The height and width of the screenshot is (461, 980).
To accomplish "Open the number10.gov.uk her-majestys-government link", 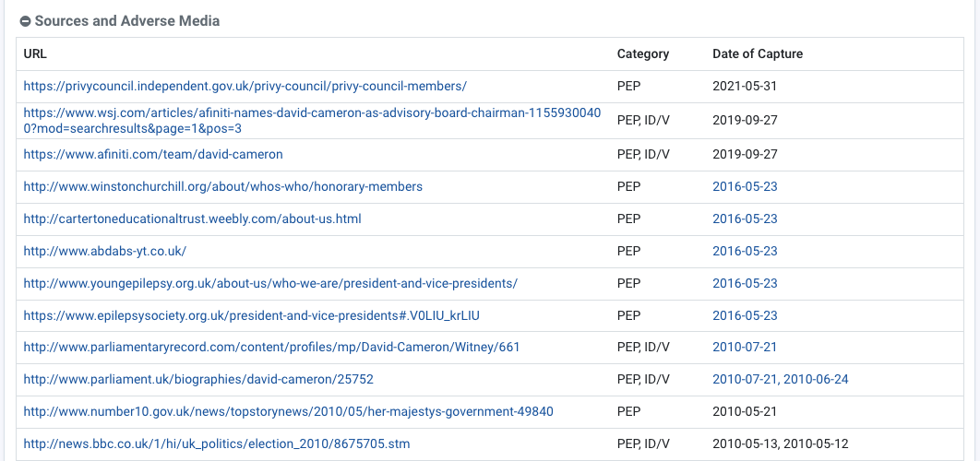I will pos(288,411).
